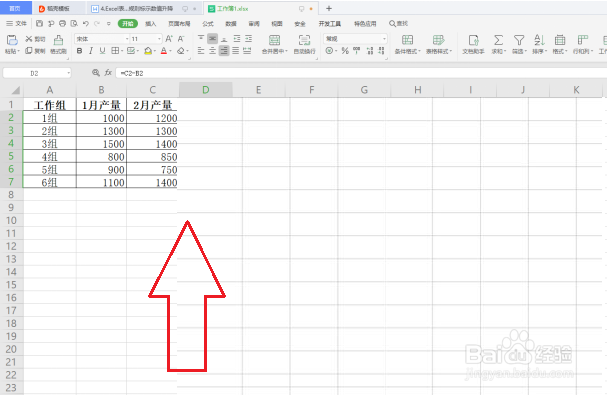Expand the Name Box dropdown for D2
This screenshot has height=395, width=607.
coord(69,73)
